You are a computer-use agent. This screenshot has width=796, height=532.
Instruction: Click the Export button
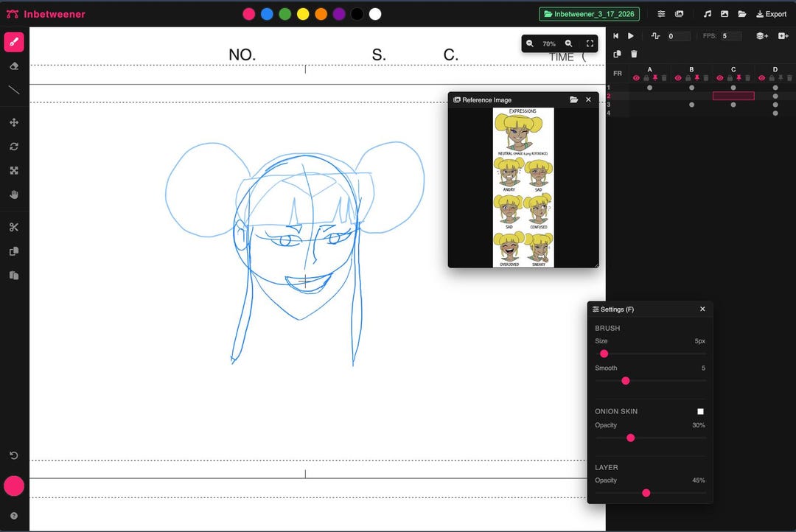(771, 14)
